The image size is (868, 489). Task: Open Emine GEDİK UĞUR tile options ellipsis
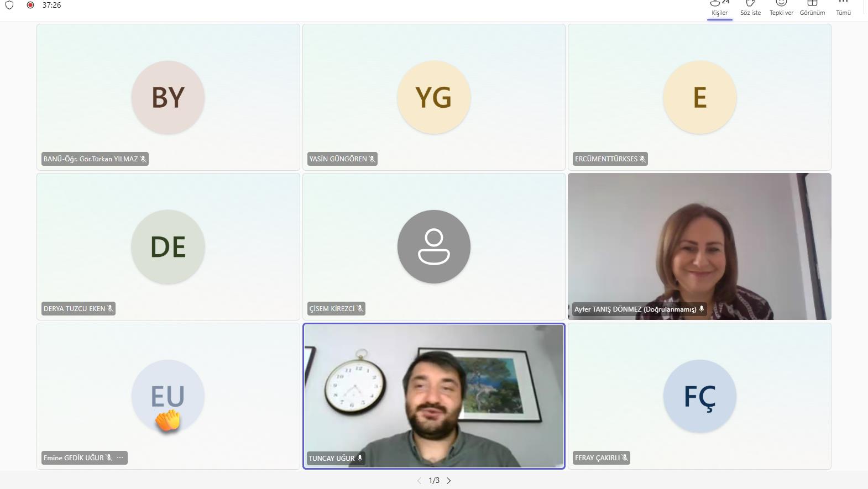pos(120,458)
